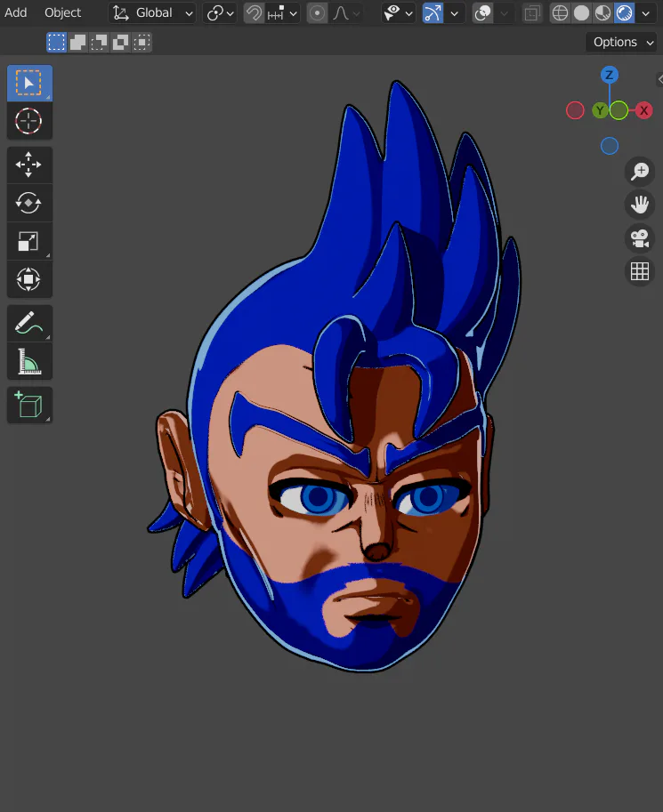The height and width of the screenshot is (812, 663).
Task: Select the Scale tool
Action: [29, 241]
